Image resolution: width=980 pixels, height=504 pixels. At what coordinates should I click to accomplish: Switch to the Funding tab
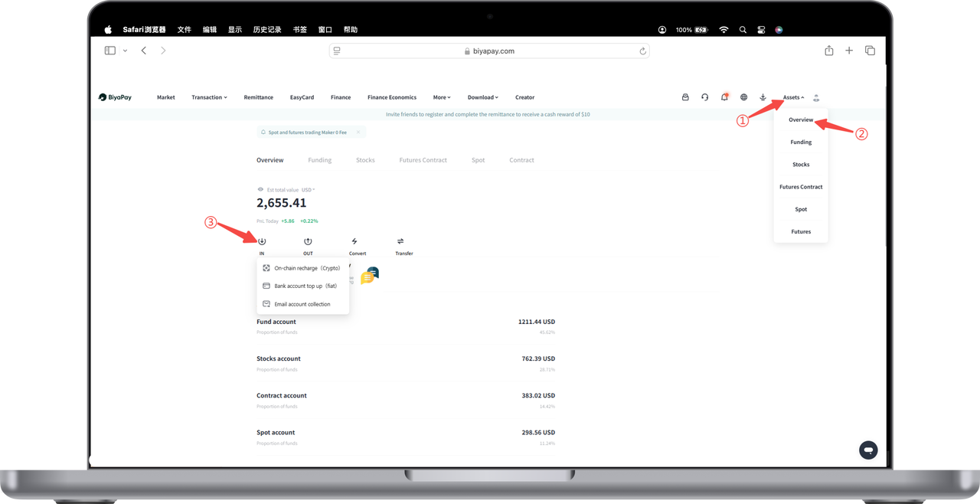[x=320, y=160]
